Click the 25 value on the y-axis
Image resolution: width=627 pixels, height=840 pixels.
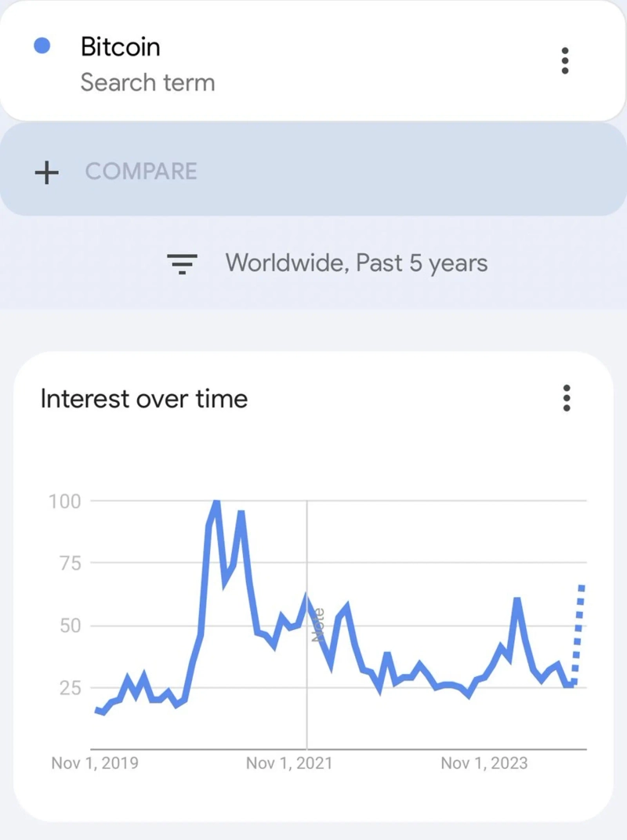point(70,689)
